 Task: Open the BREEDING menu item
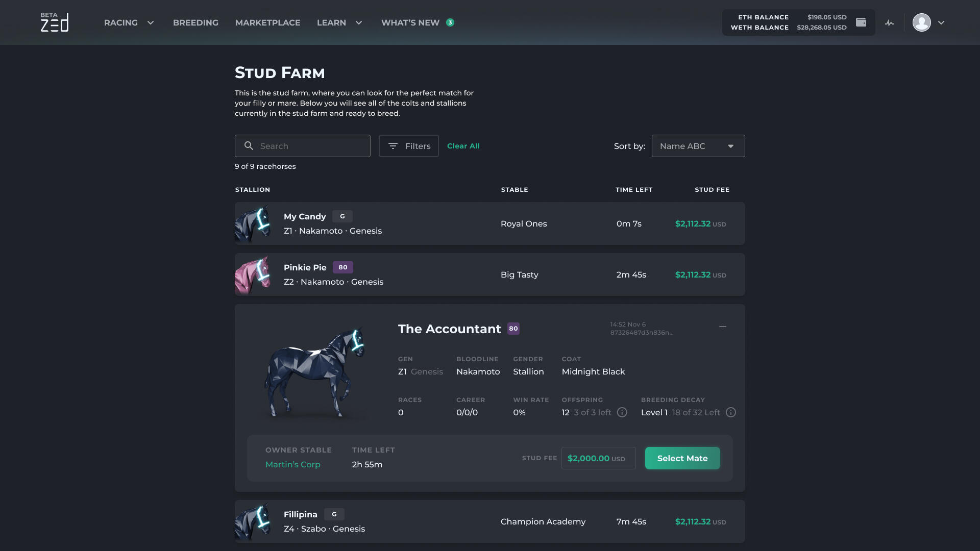[x=196, y=22]
